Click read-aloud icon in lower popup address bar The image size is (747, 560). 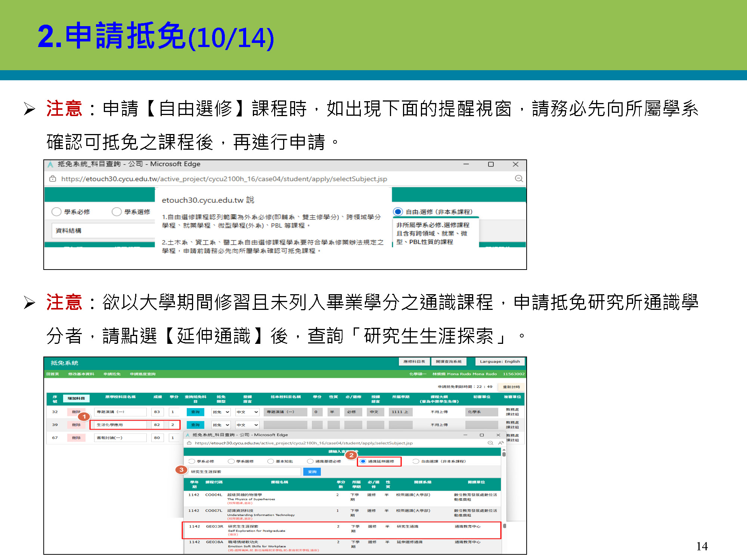(x=500, y=443)
